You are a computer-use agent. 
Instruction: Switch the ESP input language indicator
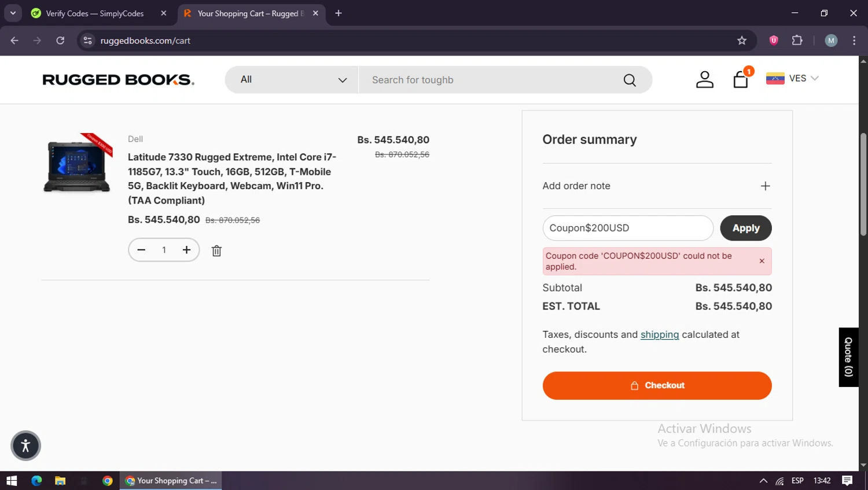pos(797,481)
